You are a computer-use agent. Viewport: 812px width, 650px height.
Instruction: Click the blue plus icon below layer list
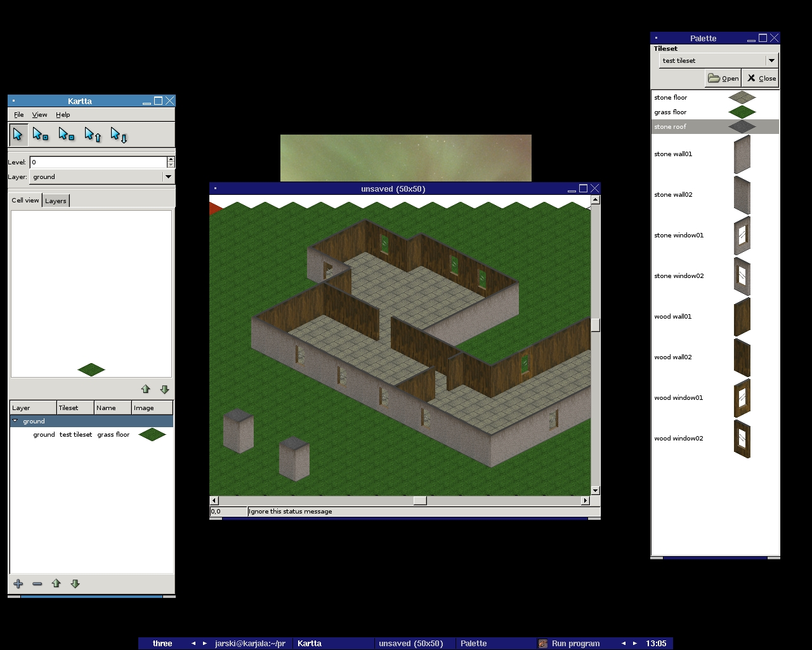pyautogui.click(x=18, y=583)
